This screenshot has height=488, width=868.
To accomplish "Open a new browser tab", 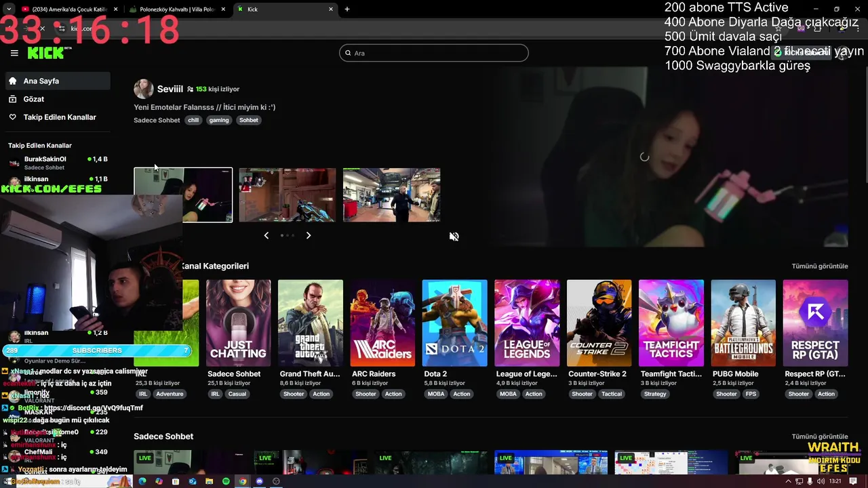I will [x=347, y=9].
